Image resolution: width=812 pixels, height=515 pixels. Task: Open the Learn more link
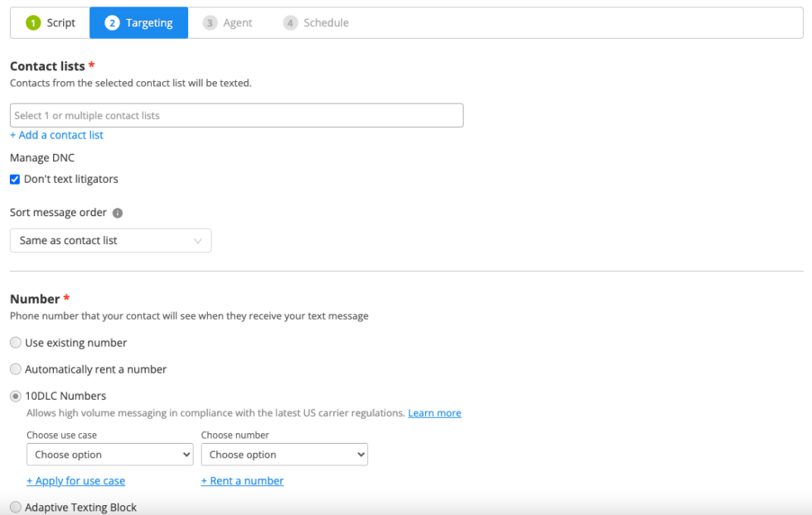434,413
